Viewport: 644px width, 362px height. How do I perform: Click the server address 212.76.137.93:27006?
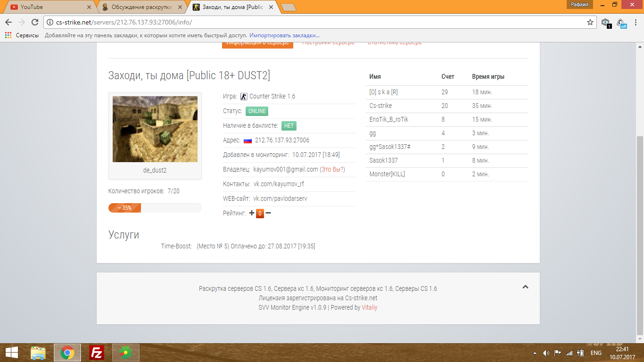click(282, 140)
